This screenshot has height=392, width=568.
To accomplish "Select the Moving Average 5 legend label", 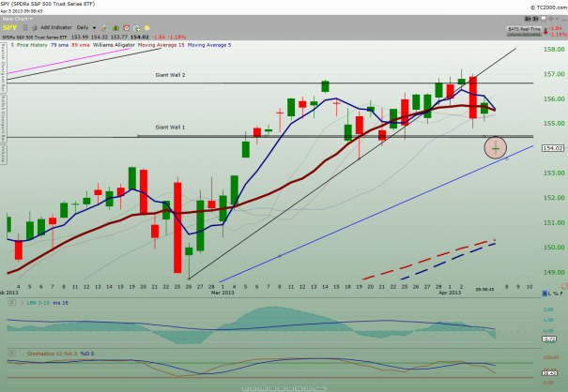I will tap(209, 45).
